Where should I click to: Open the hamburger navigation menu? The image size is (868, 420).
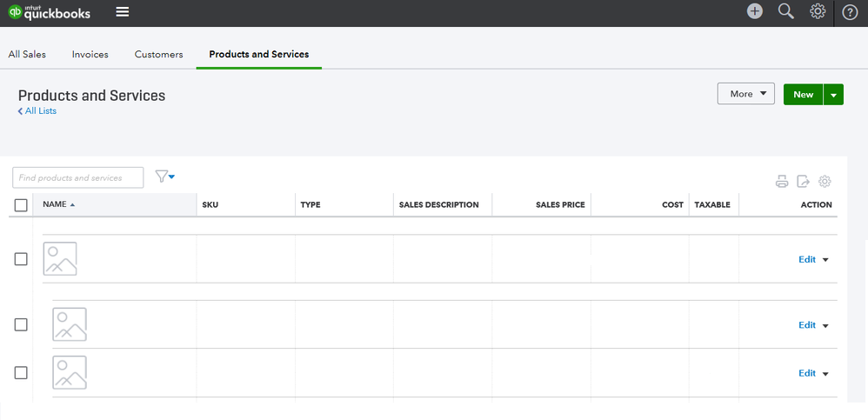123,12
